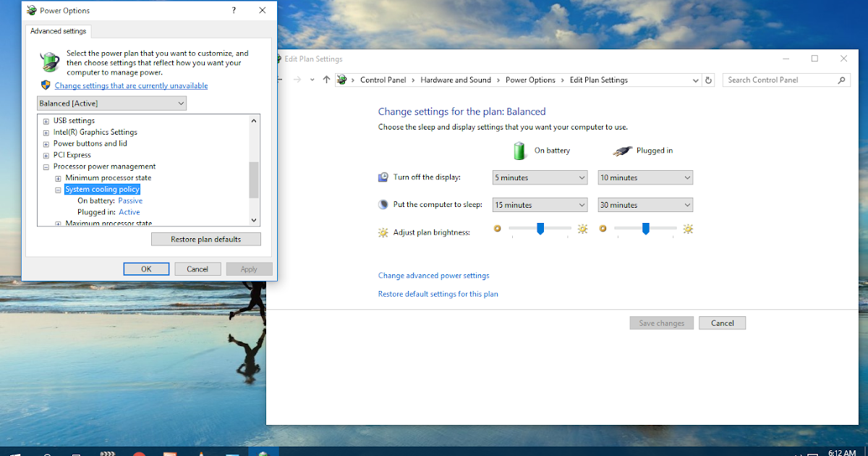
Task: Click Change advanced power settings
Action: click(433, 275)
